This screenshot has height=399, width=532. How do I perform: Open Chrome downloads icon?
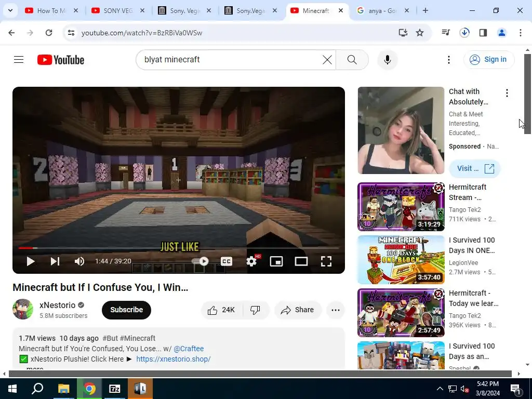[464, 33]
